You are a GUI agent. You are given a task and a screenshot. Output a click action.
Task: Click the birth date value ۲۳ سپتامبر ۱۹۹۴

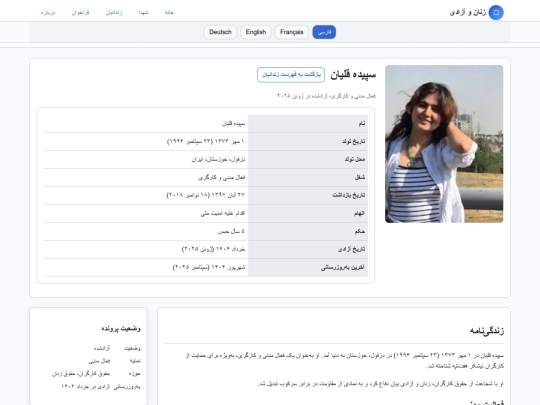tap(206, 142)
